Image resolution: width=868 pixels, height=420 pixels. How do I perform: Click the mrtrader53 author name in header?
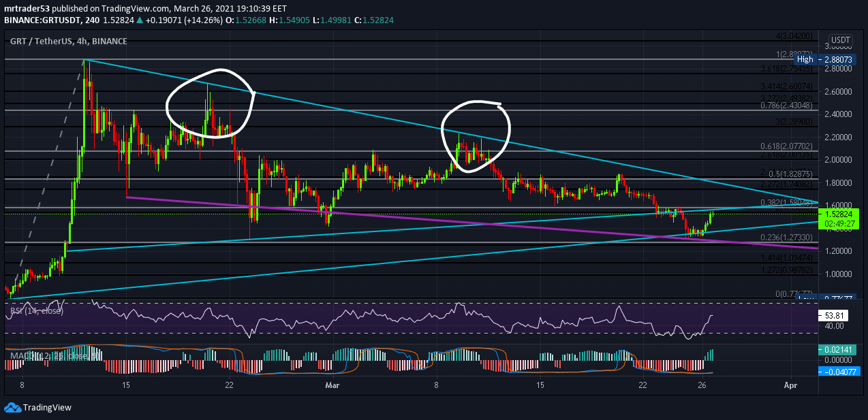27,10
